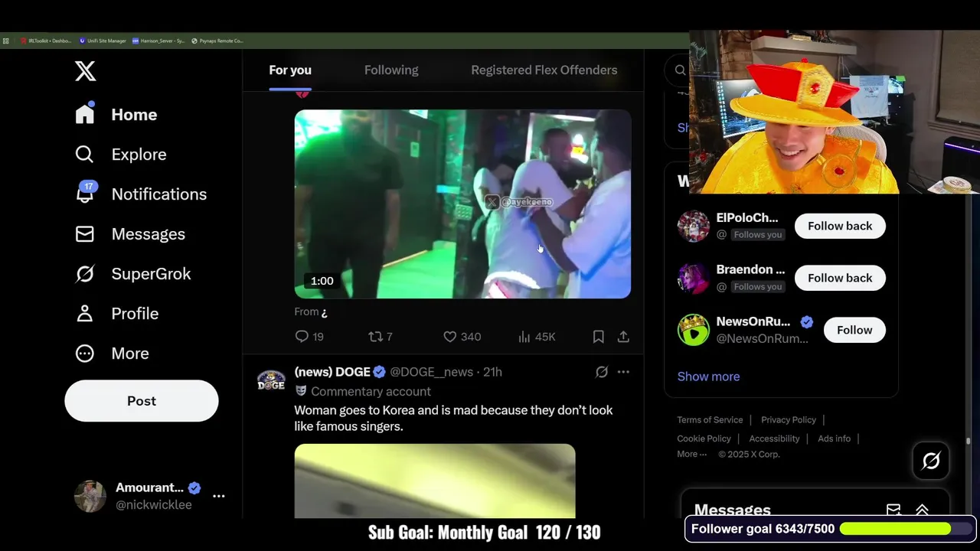Viewport: 980px width, 551px height.
Task: Play the 1:00 video thumbnail
Action: click(462, 204)
